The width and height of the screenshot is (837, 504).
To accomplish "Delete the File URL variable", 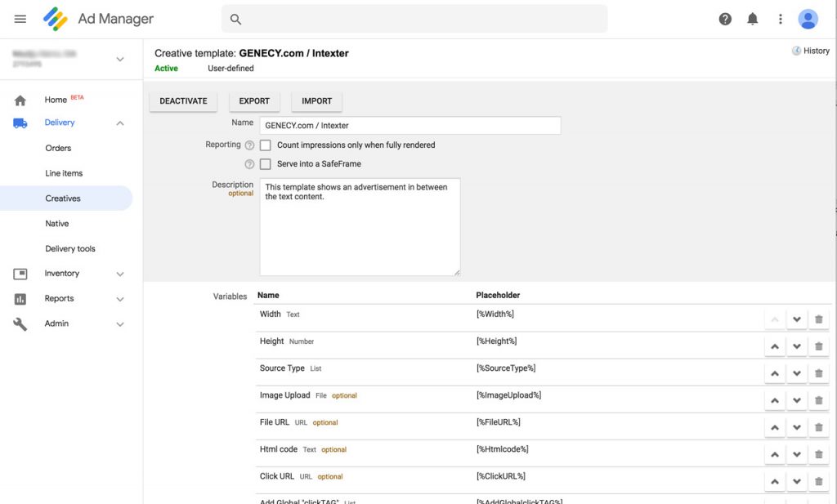I will (819, 428).
